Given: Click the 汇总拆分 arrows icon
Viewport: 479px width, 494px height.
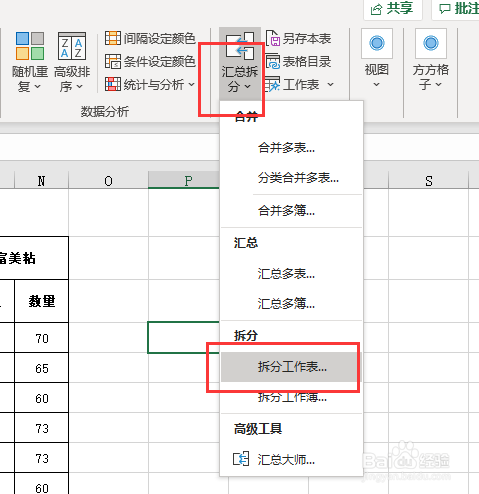Looking at the screenshot, I should (240, 46).
